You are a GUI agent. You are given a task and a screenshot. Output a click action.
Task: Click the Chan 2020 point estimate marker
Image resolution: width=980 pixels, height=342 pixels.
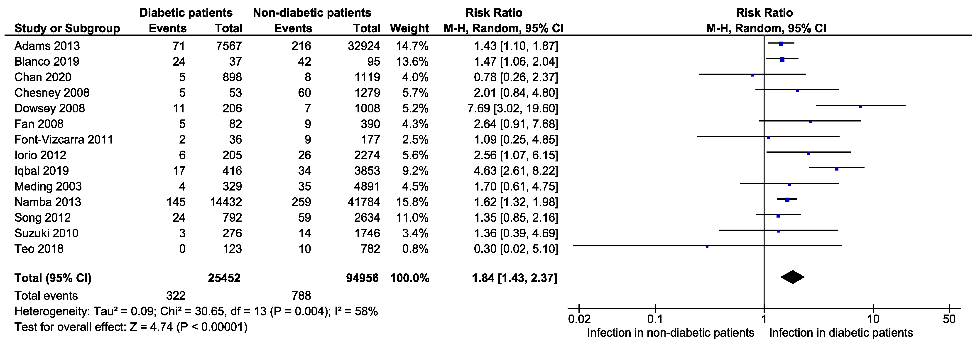752,75
